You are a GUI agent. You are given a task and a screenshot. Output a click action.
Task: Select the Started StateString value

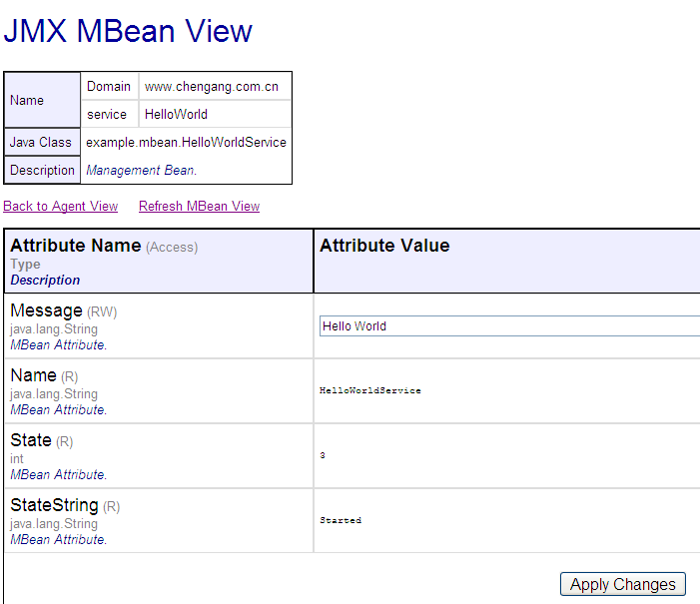click(x=341, y=520)
